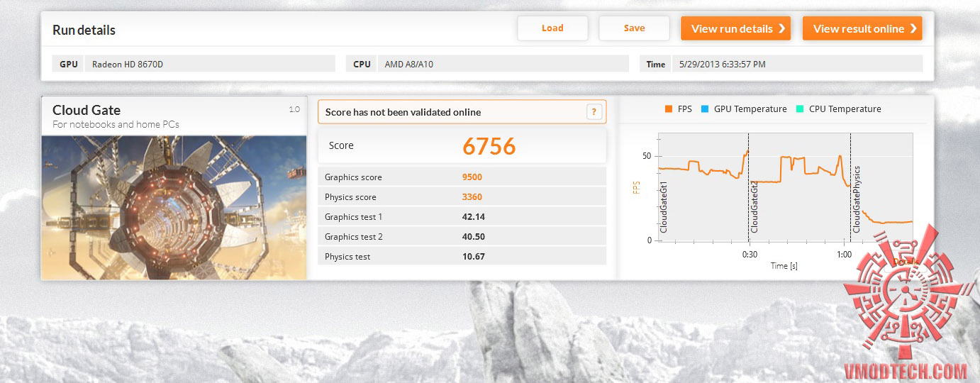Screen dimensions: 980x383
Task: Select the Time field 5/29/2013 6:33:57 PM
Action: pos(796,64)
